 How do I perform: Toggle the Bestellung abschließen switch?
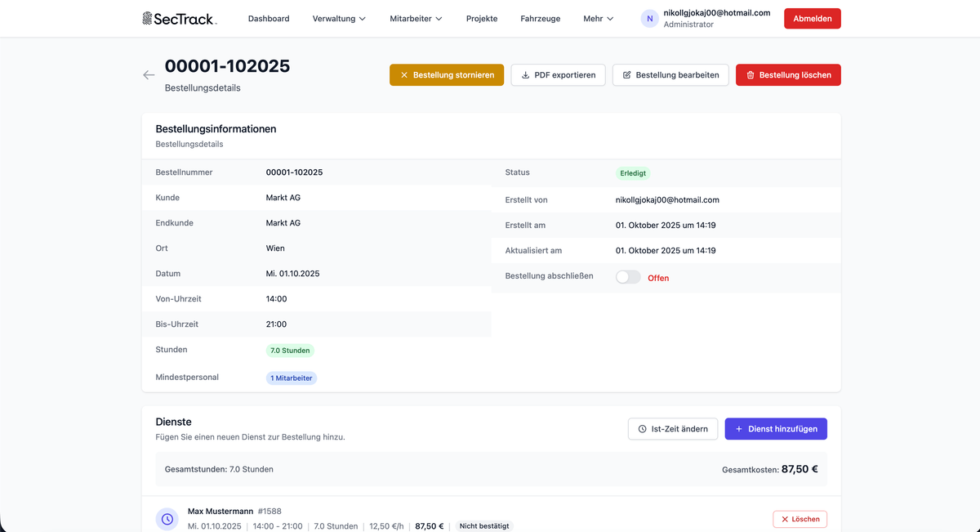(628, 277)
